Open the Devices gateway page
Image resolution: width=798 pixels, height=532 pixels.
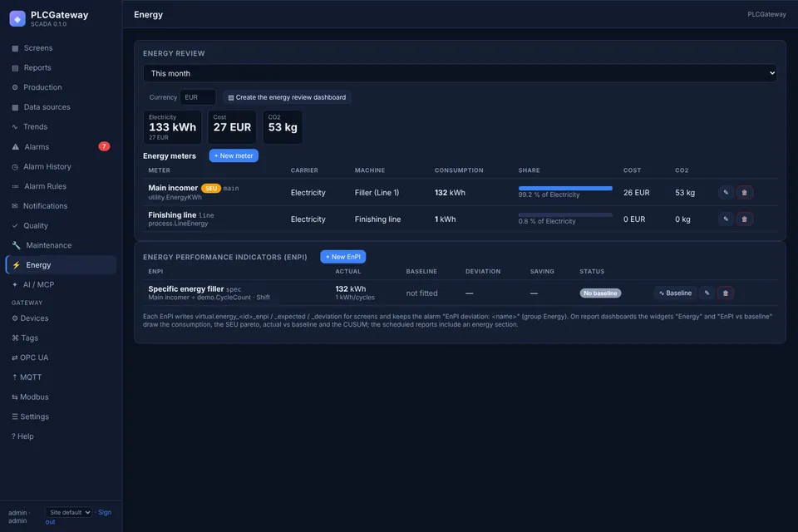61,318
